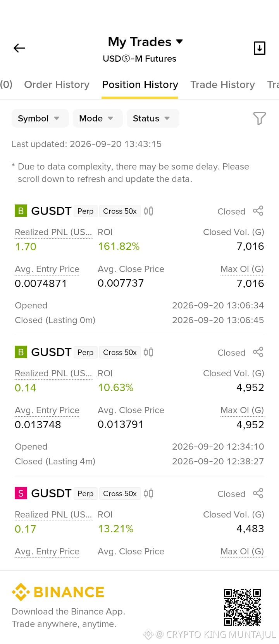Screen dimensions: 279x644
Task: Open chart icon on third GUSDT position
Action: pyautogui.click(x=148, y=493)
